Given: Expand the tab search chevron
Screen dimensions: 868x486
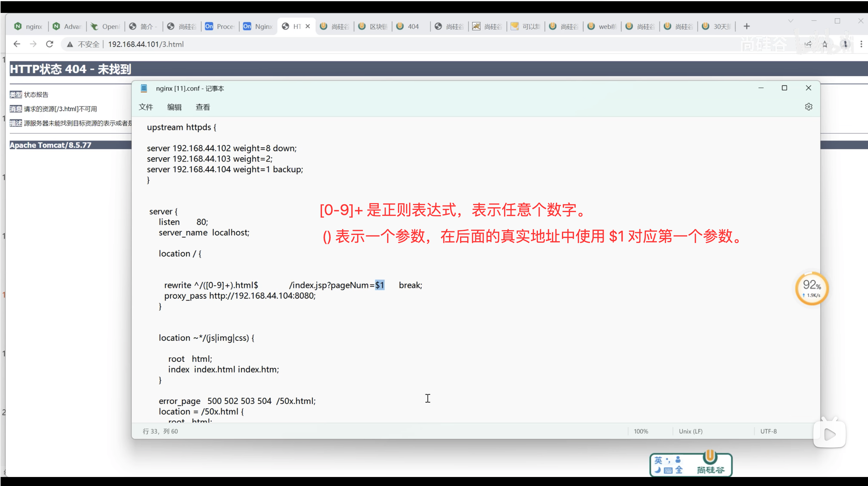Looking at the screenshot, I should [x=791, y=21].
